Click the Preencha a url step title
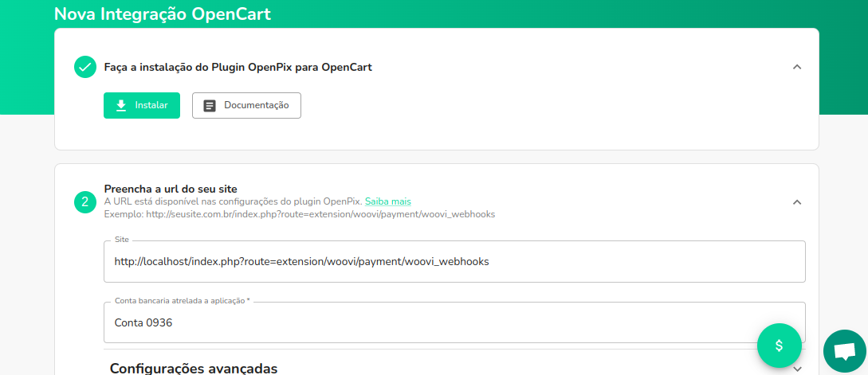868x375 pixels. click(x=171, y=189)
